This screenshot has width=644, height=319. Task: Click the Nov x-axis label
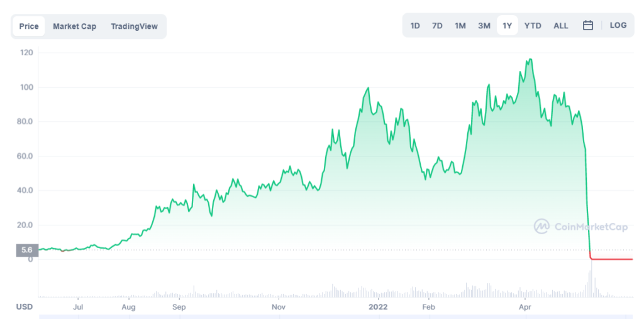tap(279, 306)
